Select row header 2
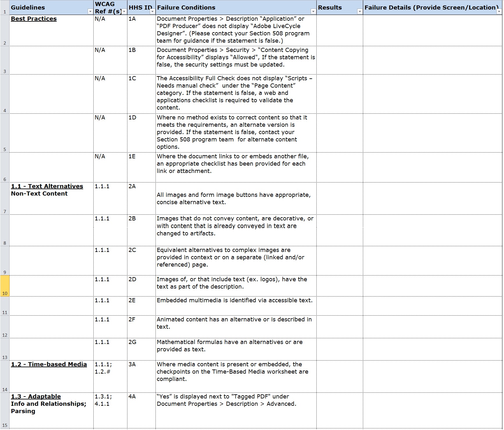The width and height of the screenshot is (504, 430). [5, 30]
